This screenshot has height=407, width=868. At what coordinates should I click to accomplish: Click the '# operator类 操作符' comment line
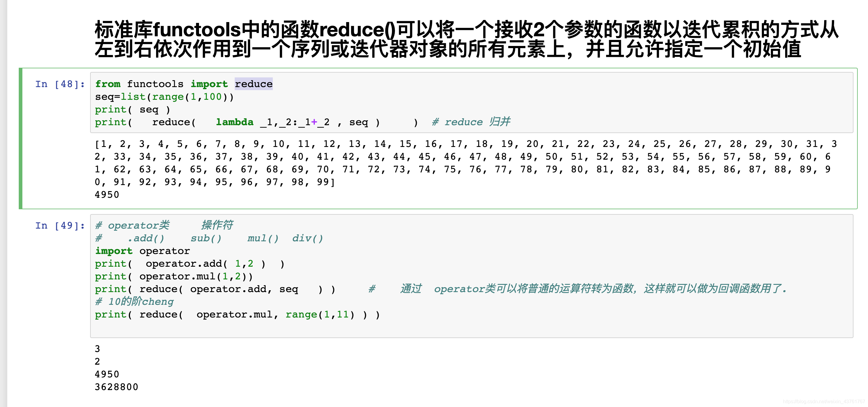click(x=164, y=225)
